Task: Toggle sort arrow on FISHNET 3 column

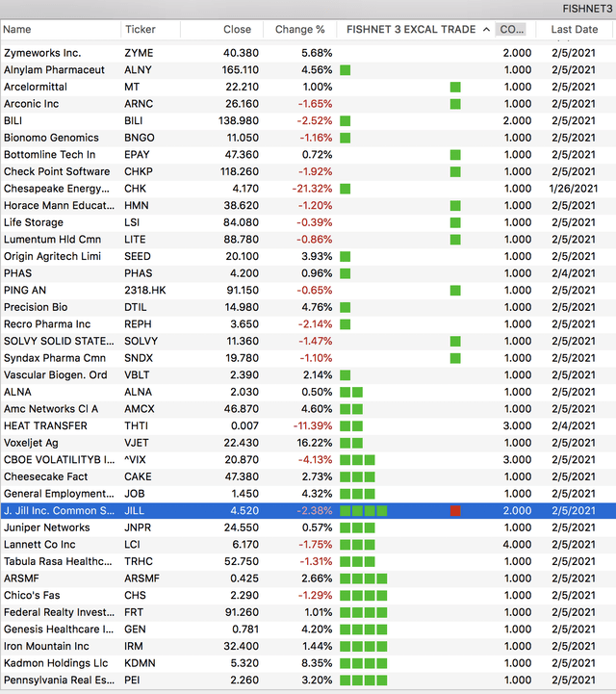Action: coord(486,30)
